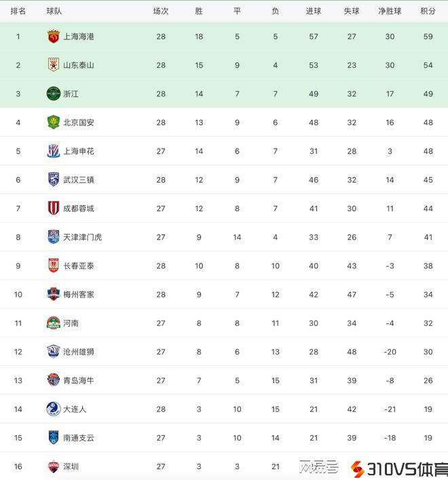
Task: Open the Shenzhen (深圳) team name link
Action: coord(71,466)
